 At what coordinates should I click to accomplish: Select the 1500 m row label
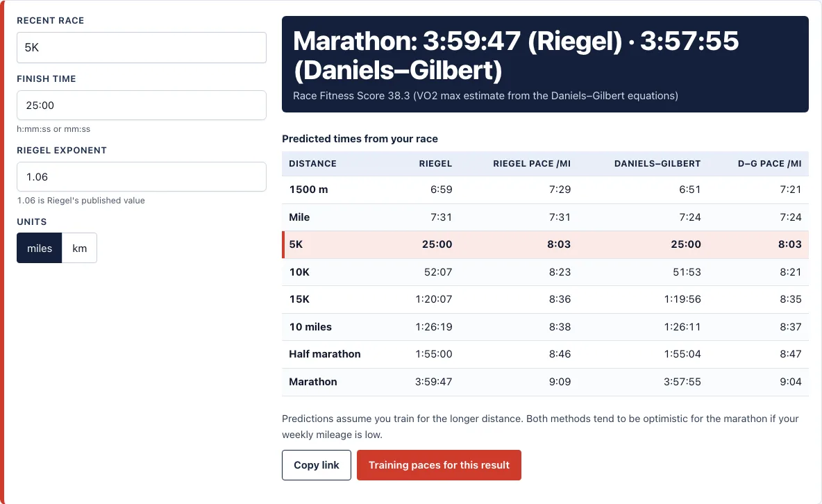point(308,190)
